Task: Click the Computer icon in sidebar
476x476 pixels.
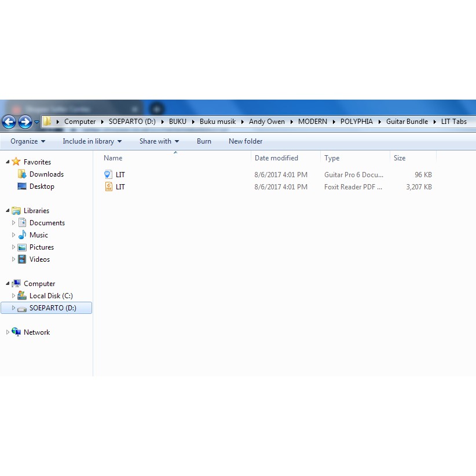Action: pyautogui.click(x=16, y=283)
